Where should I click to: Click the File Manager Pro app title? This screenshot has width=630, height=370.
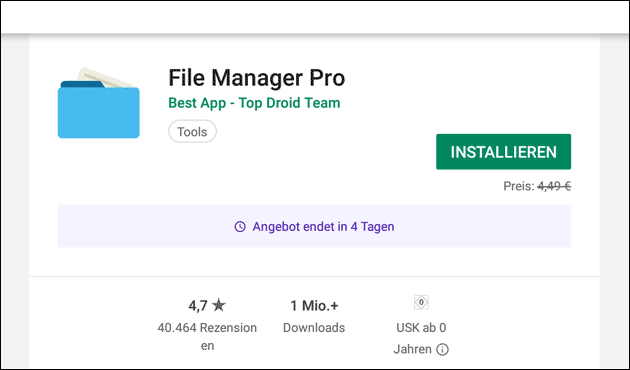coord(257,78)
